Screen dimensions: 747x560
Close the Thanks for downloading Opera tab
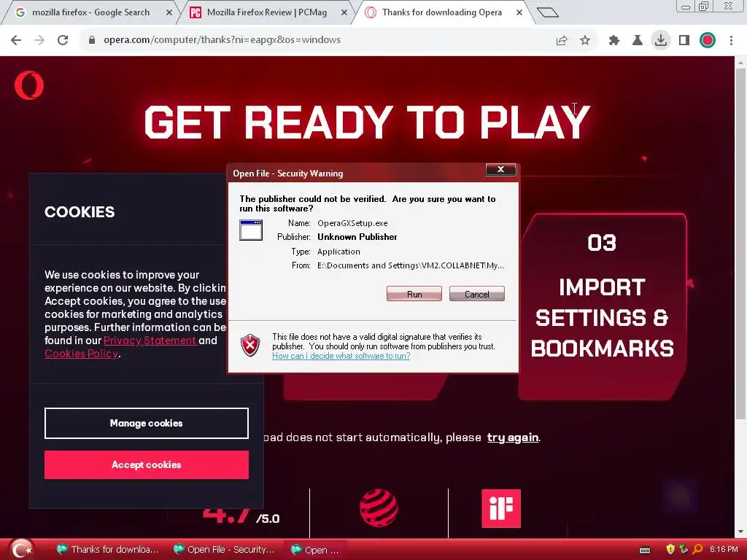(519, 13)
